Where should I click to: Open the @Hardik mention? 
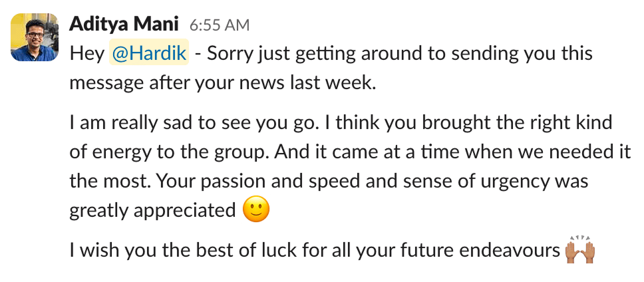pos(149,54)
